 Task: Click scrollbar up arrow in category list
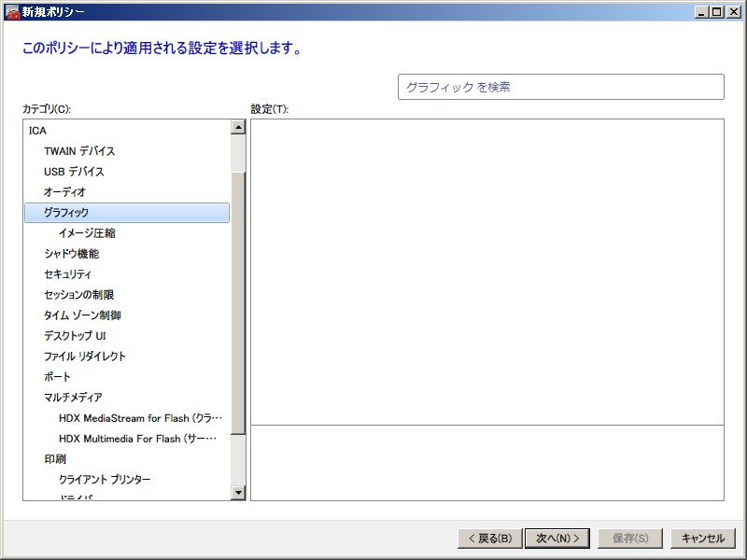(x=237, y=127)
